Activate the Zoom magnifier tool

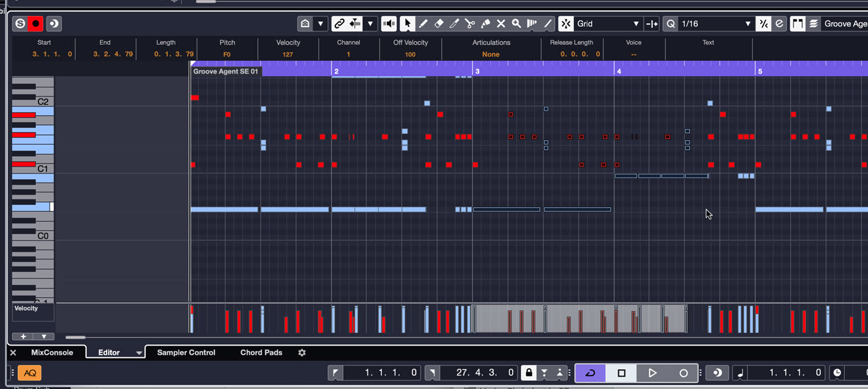click(516, 24)
